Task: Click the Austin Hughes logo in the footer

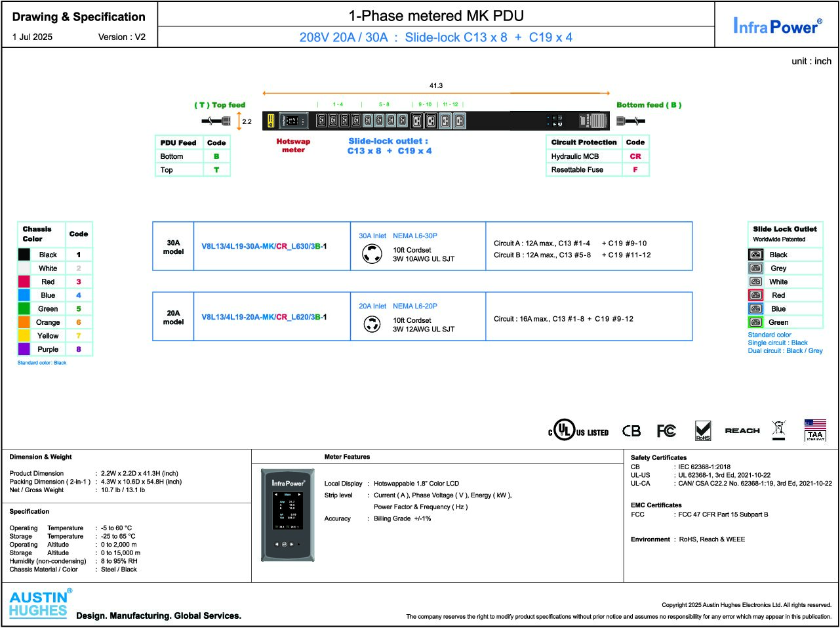Action: pos(40,604)
